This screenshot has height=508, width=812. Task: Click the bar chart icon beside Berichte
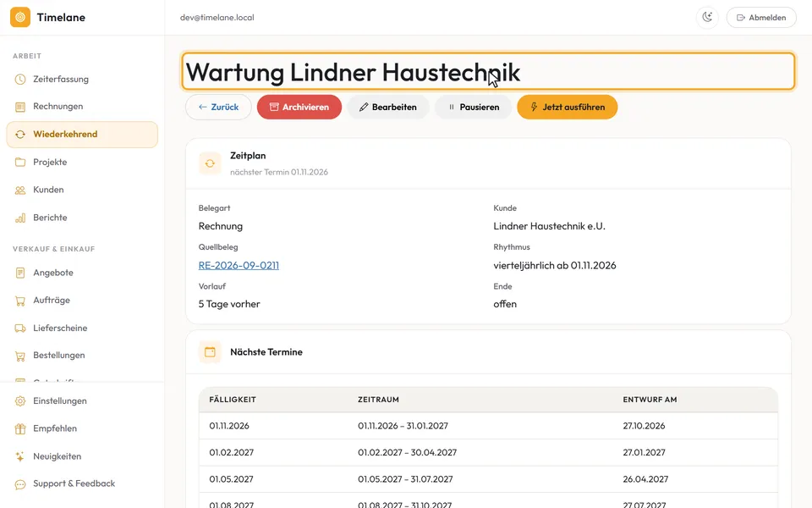click(x=20, y=218)
